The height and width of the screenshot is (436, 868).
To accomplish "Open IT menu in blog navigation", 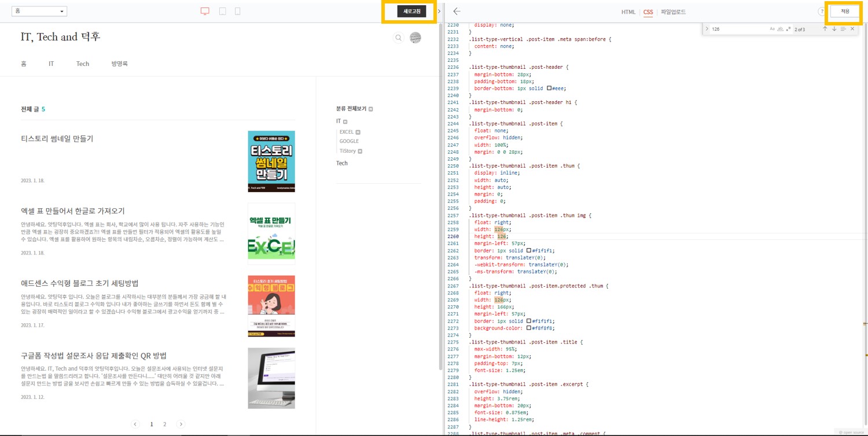I will [x=51, y=64].
